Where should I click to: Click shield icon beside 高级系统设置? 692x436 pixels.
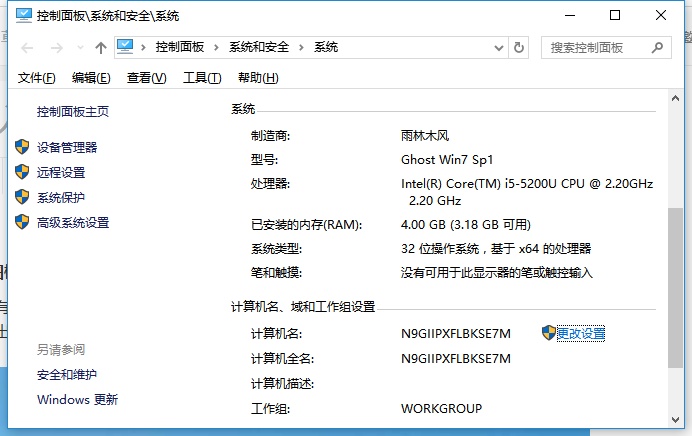22,222
